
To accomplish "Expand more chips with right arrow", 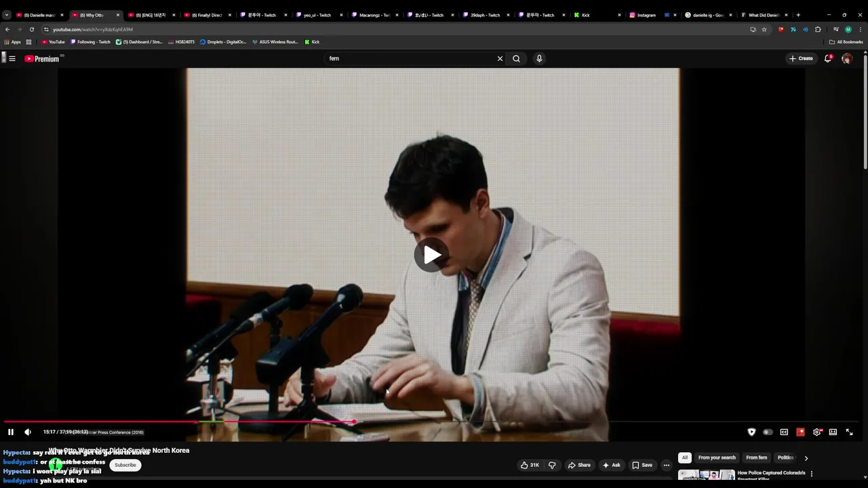I will tap(806, 458).
